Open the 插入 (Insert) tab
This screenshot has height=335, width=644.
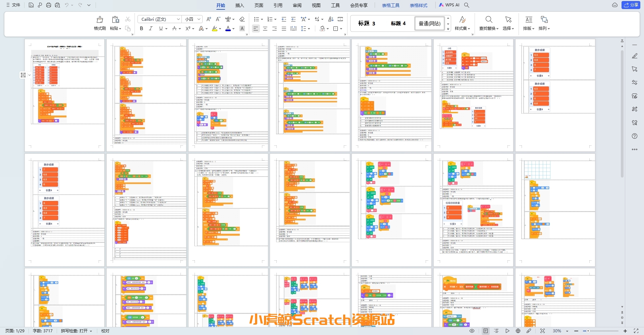click(x=239, y=5)
